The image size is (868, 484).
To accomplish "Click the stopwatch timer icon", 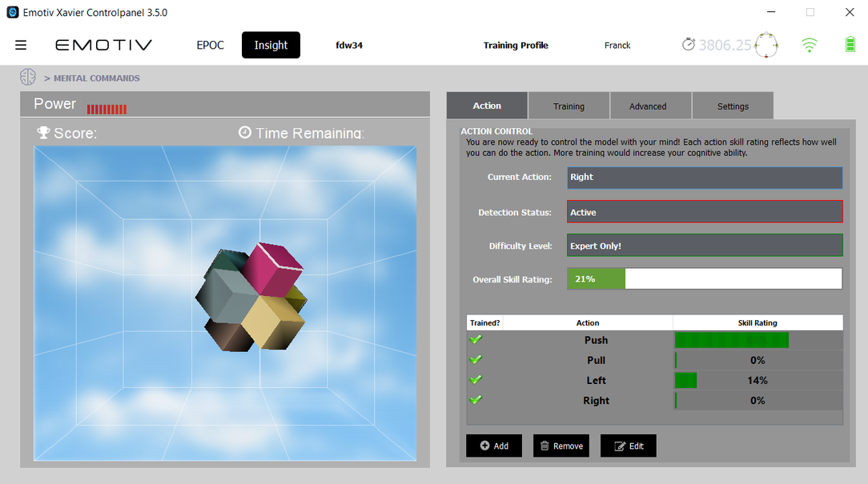I will (x=688, y=44).
